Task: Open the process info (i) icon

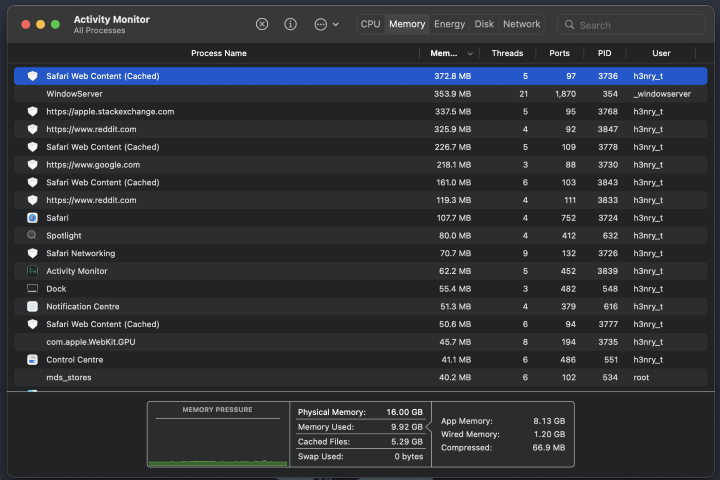Action: click(x=290, y=24)
